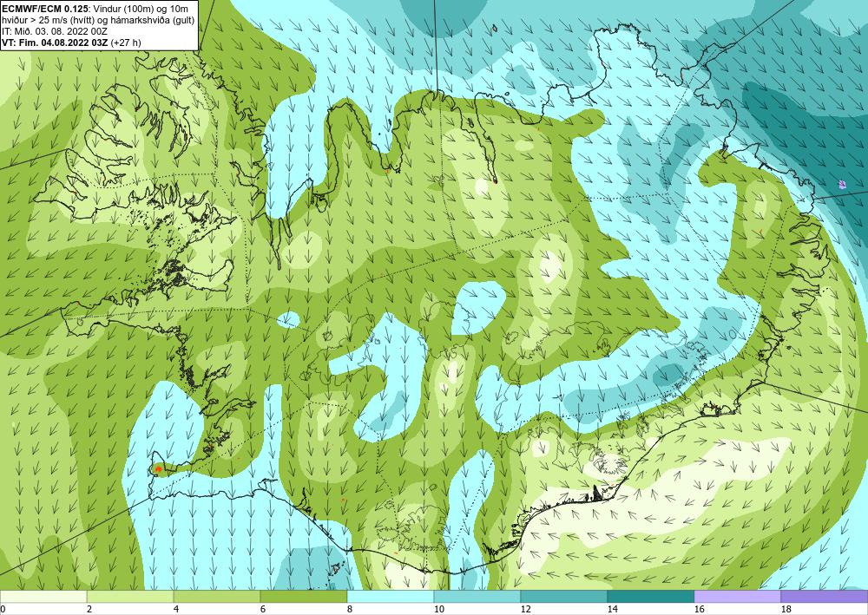Click the legend label '18'

(x=786, y=609)
